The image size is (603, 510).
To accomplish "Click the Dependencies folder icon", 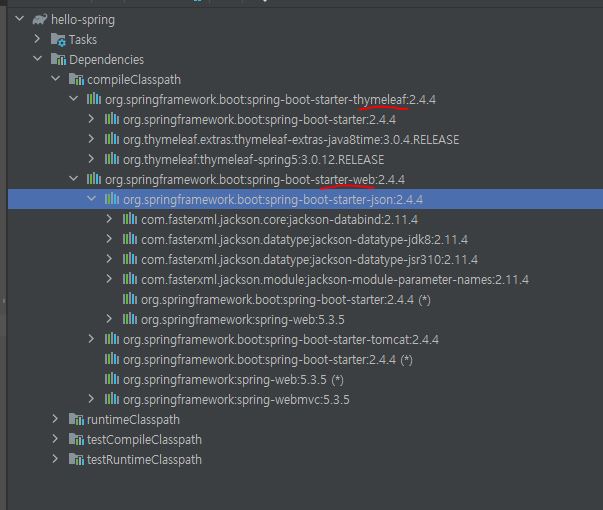I will 58,59.
